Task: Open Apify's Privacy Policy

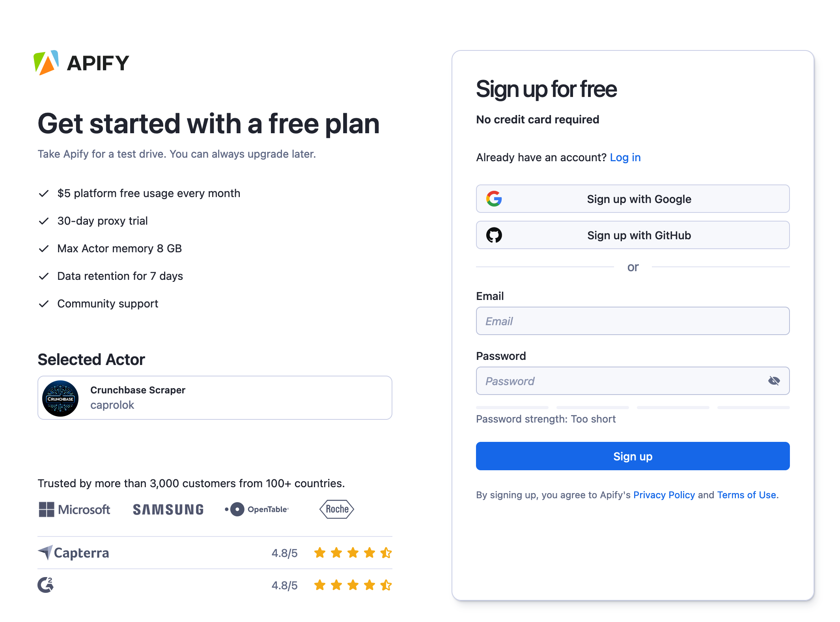Action: [664, 495]
